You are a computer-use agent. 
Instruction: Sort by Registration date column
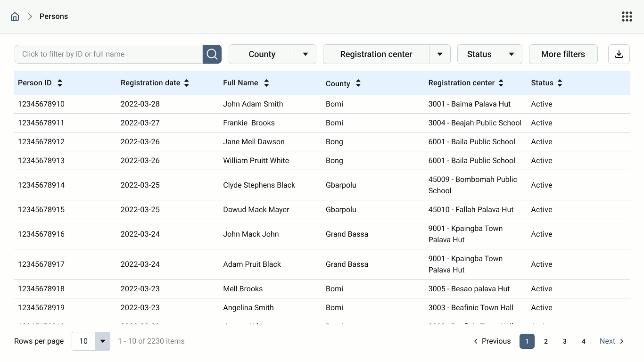pos(187,83)
